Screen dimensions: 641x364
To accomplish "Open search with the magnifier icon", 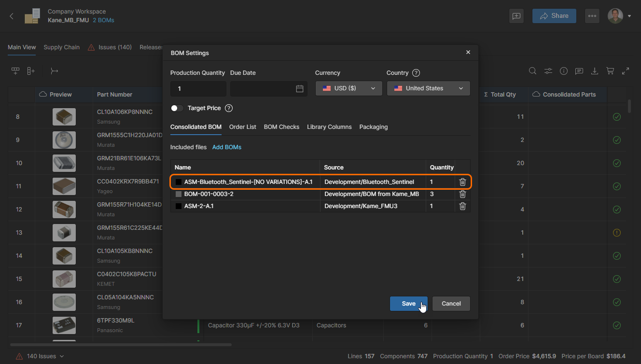I will [533, 71].
